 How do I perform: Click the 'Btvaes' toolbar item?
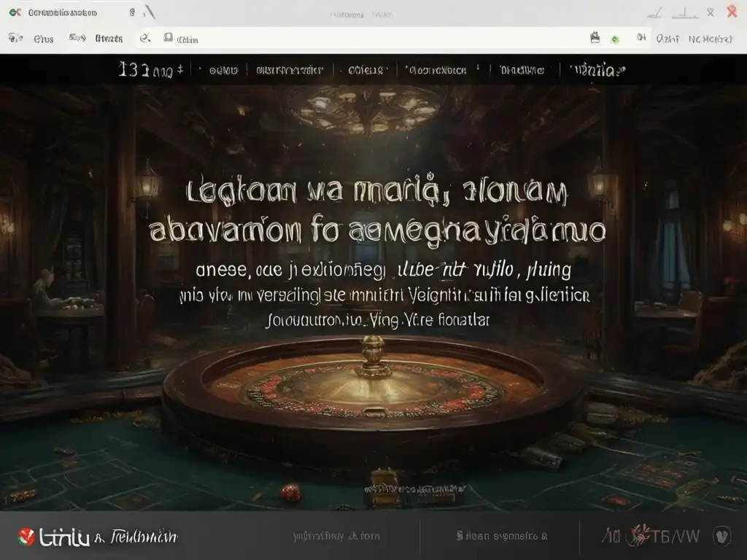tap(109, 39)
